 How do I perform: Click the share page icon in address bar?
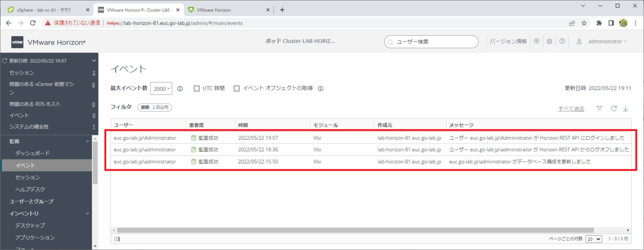(x=572, y=23)
